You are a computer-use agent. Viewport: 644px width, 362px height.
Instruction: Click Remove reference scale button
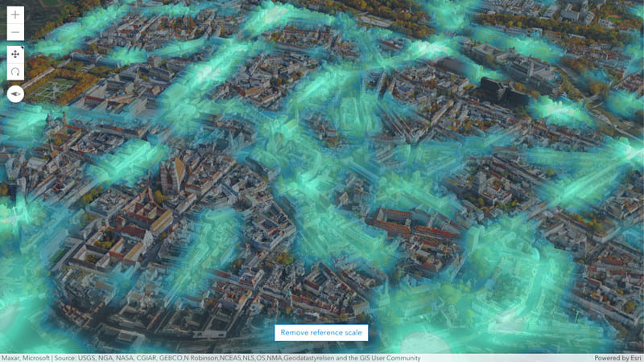click(321, 332)
